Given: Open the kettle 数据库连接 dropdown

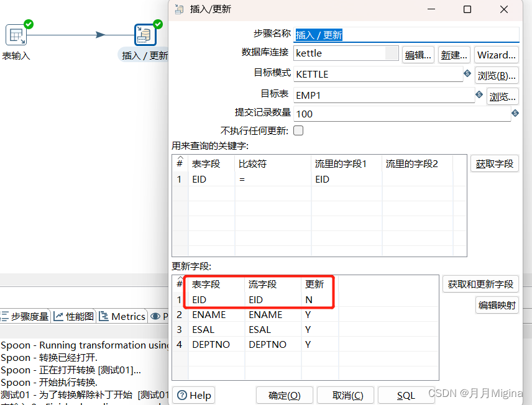Looking at the screenshot, I should [393, 53].
